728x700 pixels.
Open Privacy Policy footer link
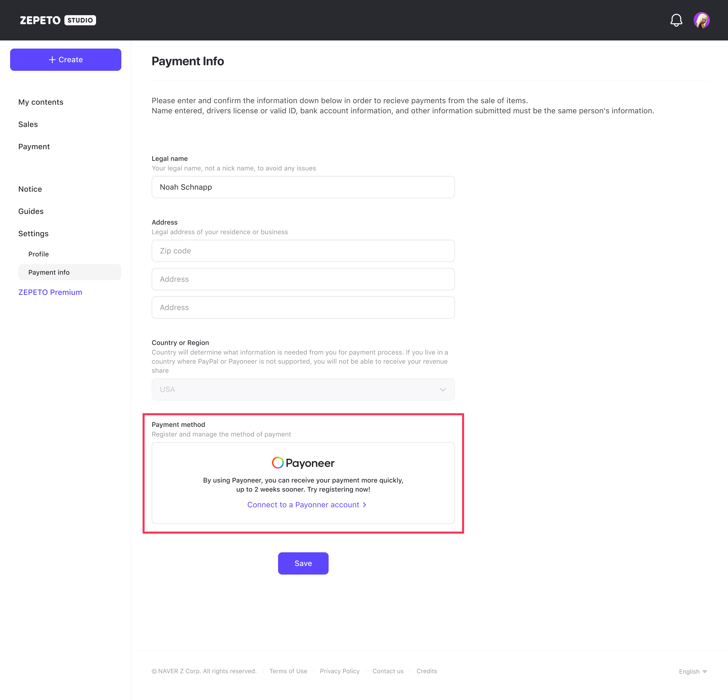click(x=339, y=671)
